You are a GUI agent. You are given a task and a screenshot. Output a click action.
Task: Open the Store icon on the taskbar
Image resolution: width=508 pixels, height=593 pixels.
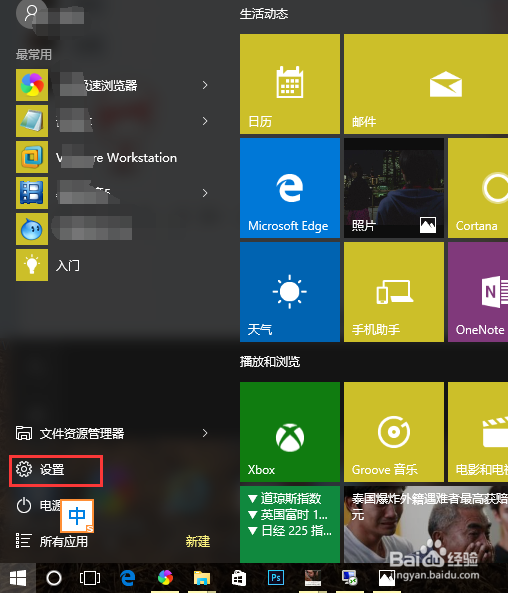[239, 578]
